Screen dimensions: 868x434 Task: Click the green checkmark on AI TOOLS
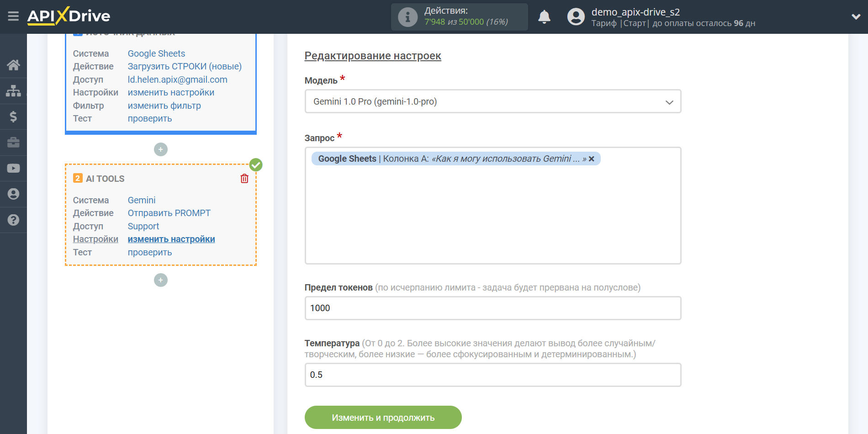click(x=256, y=165)
